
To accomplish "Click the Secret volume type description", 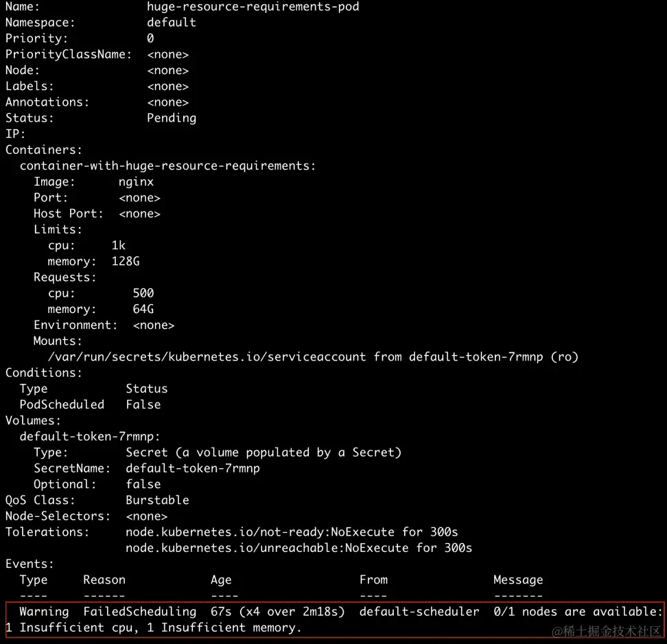I will (264, 452).
